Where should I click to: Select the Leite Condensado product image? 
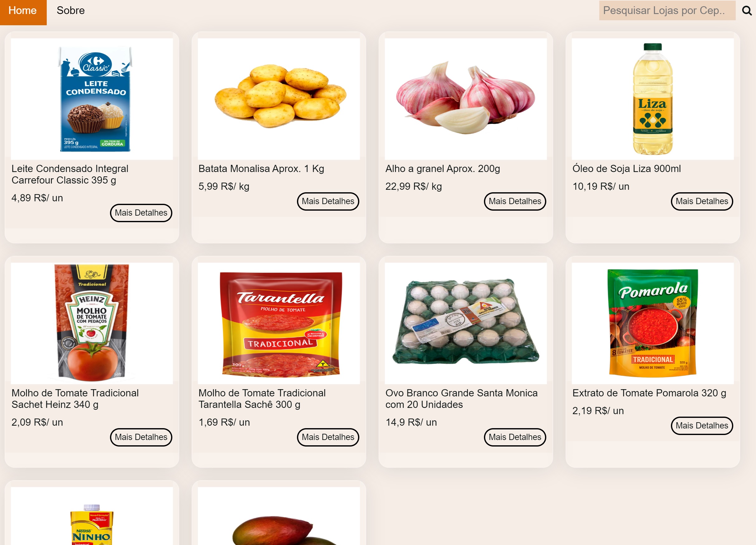pos(92,99)
